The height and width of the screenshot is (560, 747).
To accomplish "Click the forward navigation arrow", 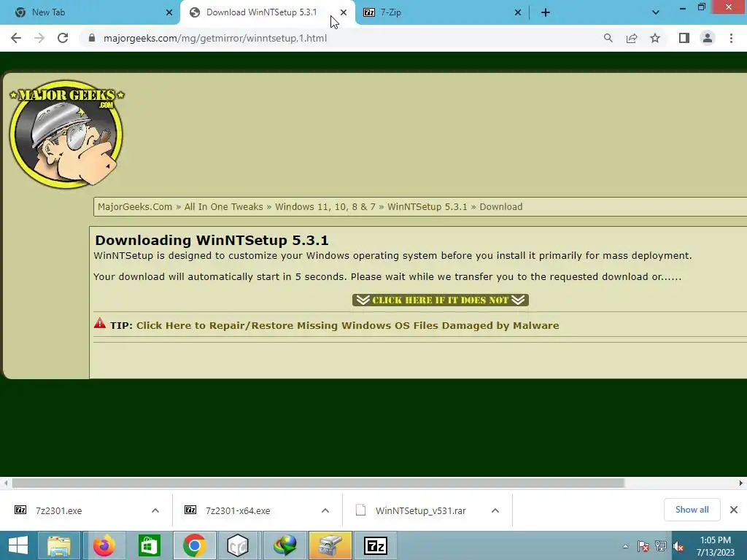I will click(39, 38).
